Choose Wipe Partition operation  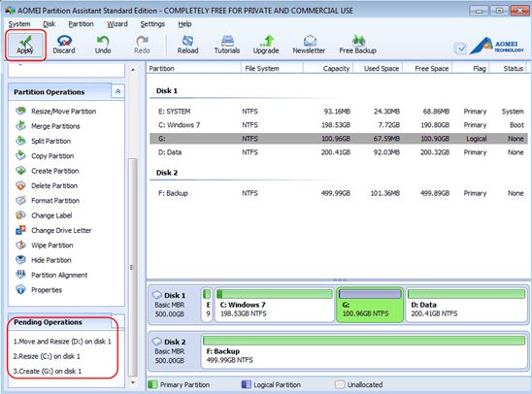45,246
